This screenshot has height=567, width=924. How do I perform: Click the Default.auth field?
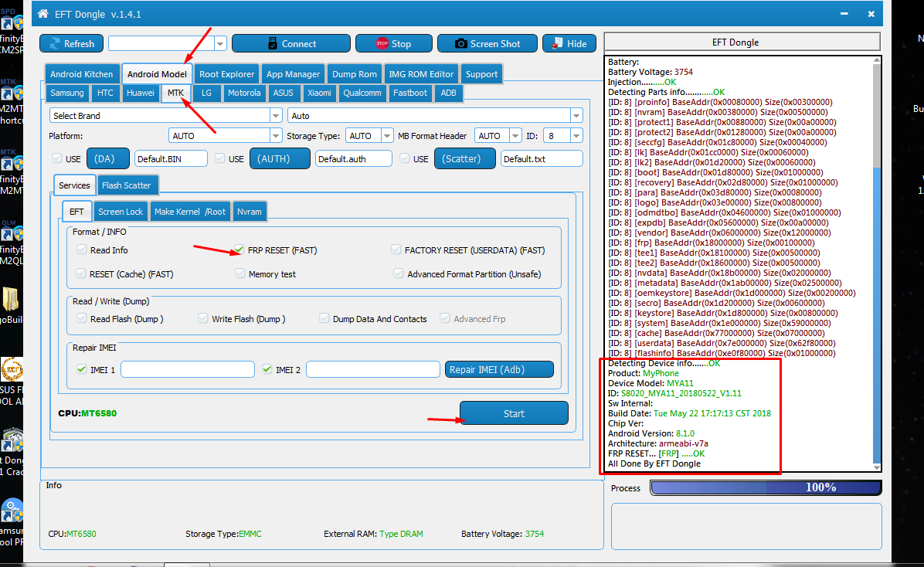pos(354,159)
